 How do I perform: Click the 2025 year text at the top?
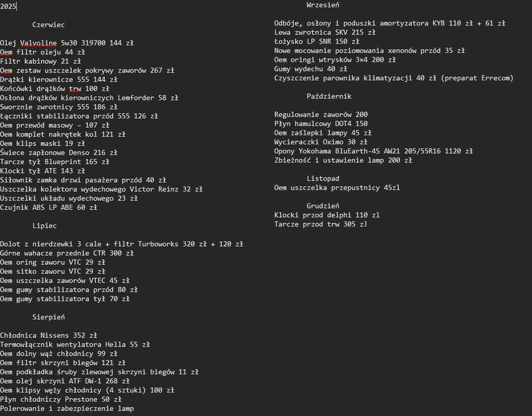8,6
